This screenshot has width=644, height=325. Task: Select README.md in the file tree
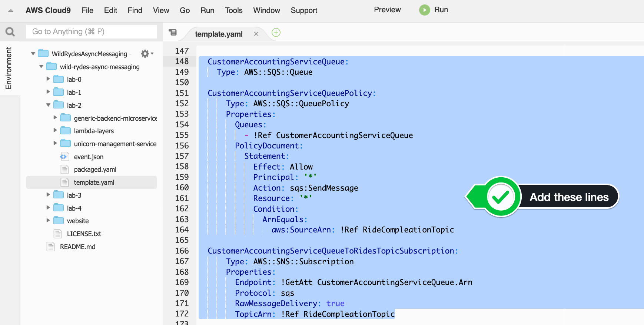(x=78, y=247)
